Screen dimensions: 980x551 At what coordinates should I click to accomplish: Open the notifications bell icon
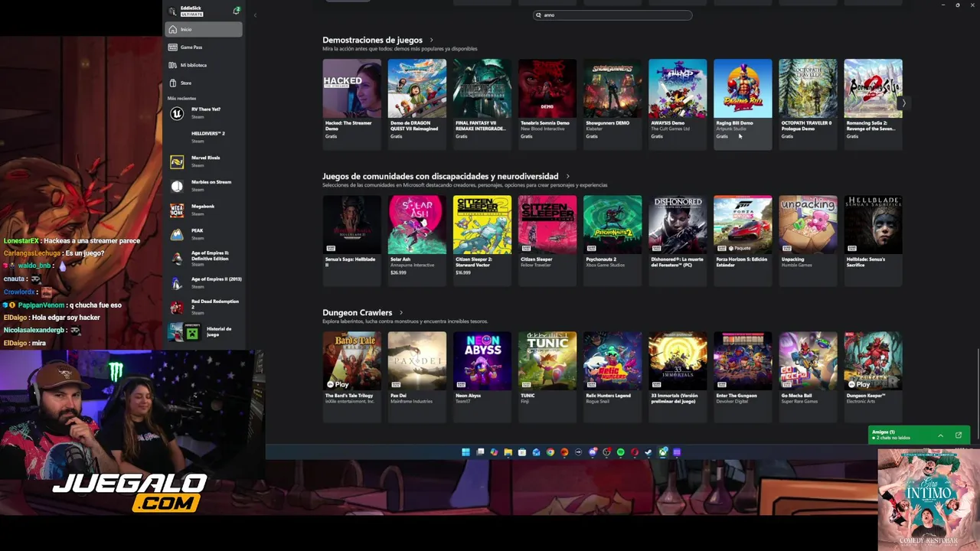tap(237, 11)
